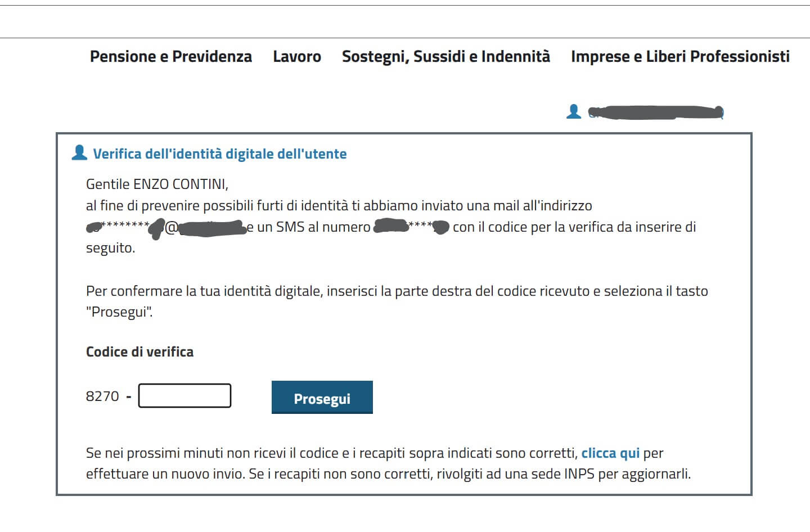This screenshot has height=532, width=810.
Task: Click the user profile icon at top right
Action: tap(573, 111)
